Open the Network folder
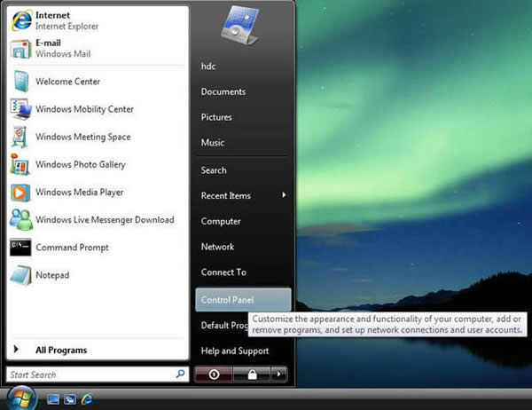 pos(217,247)
